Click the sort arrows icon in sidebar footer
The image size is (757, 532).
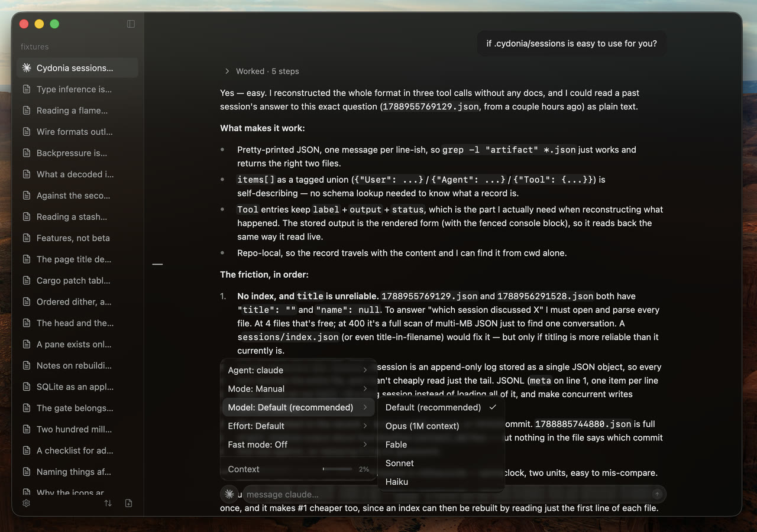[x=108, y=503]
